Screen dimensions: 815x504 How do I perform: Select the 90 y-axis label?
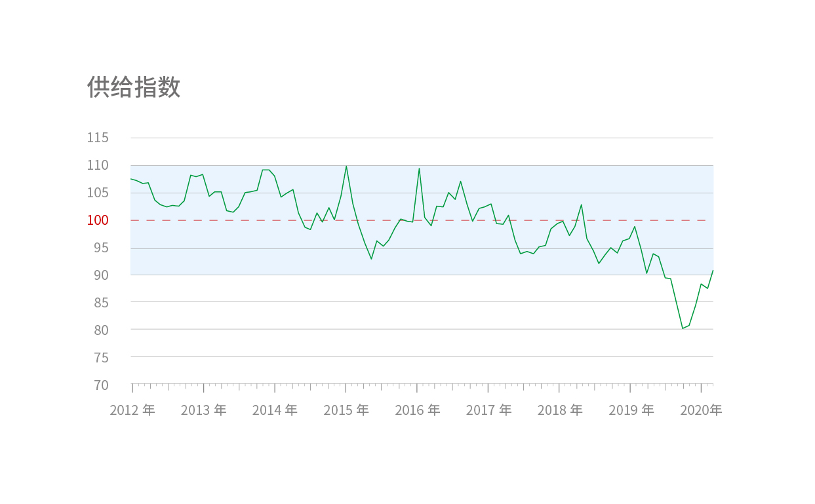point(100,275)
